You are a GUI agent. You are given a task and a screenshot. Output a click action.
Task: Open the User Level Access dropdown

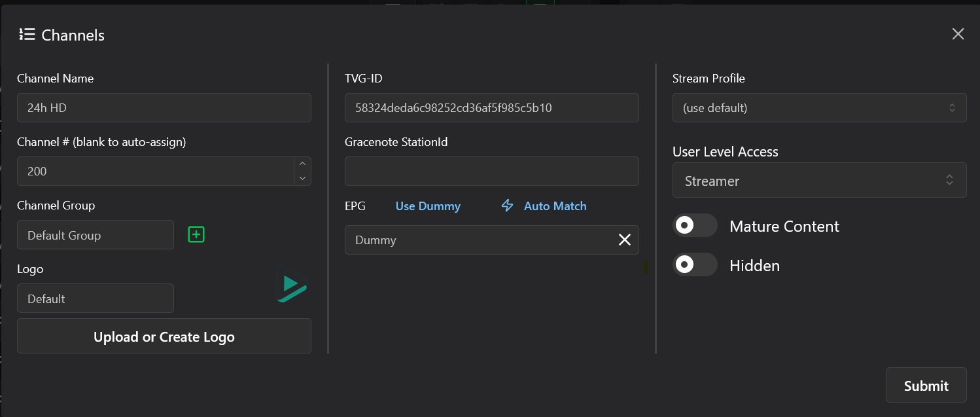pyautogui.click(x=820, y=180)
